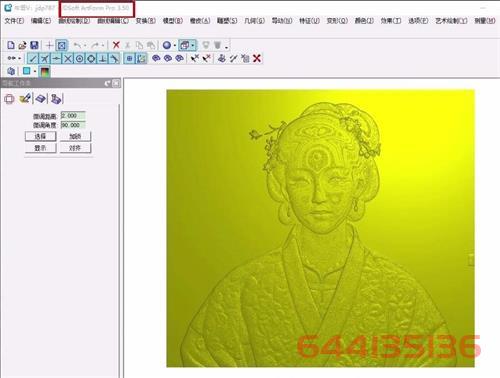Open the 文件(F) menu
This screenshot has height=378, width=500.
click(x=14, y=21)
